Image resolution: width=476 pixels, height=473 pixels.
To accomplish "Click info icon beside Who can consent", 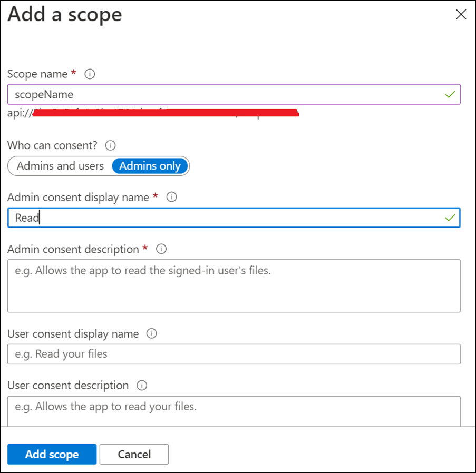I will pyautogui.click(x=110, y=145).
